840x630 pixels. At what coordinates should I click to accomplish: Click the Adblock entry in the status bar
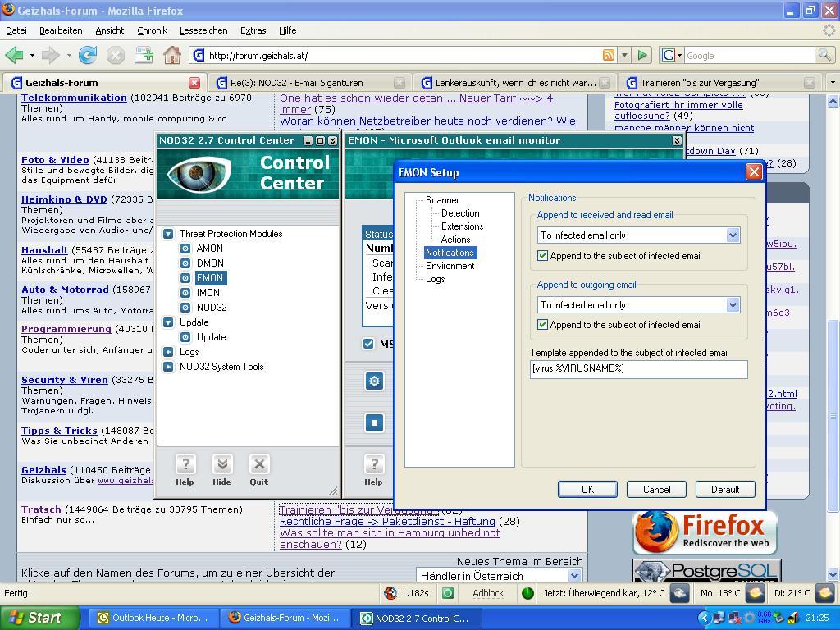[488, 593]
